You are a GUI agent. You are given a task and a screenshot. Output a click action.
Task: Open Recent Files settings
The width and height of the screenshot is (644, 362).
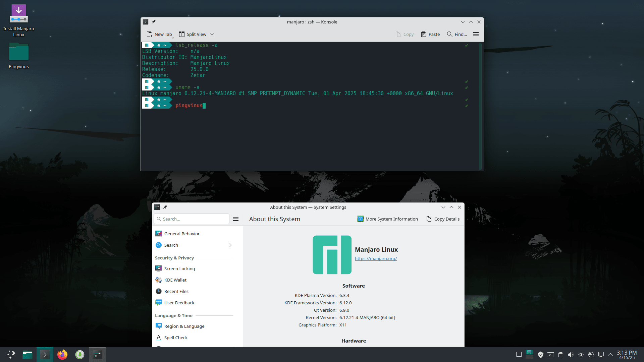(x=194, y=291)
